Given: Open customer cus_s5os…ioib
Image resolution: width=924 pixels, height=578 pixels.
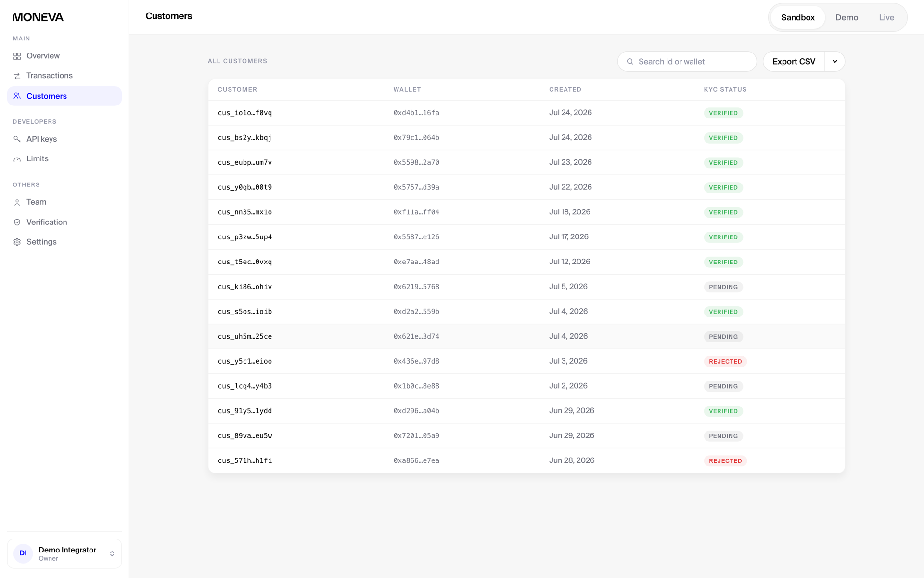Looking at the screenshot, I should [x=526, y=312].
